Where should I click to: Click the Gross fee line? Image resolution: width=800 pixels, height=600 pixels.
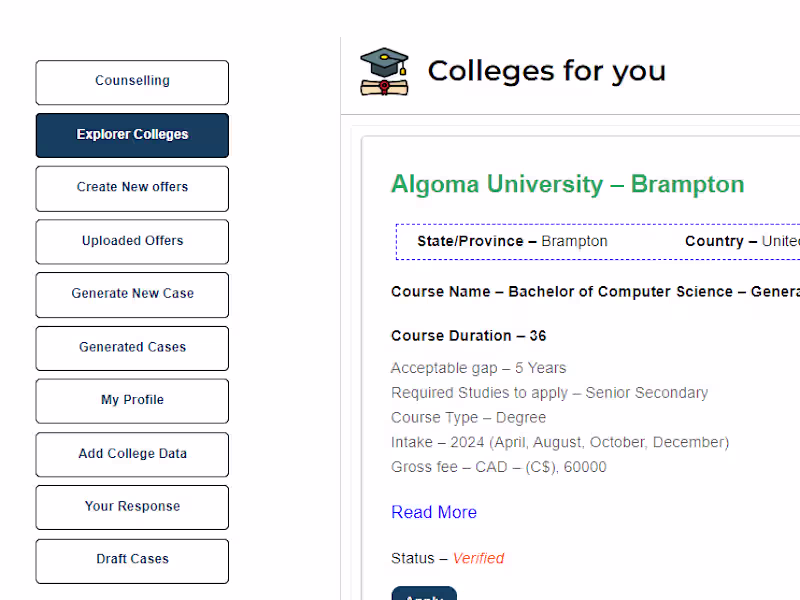(498, 467)
